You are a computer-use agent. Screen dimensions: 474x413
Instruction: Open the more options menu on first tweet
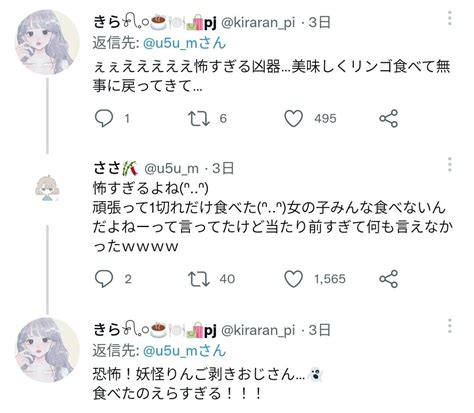450,18
